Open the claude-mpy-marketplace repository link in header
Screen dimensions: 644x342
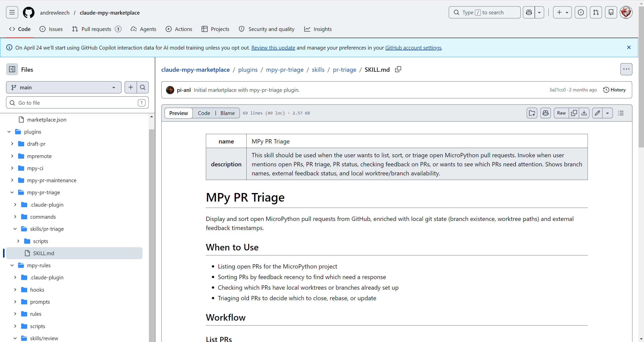110,13
